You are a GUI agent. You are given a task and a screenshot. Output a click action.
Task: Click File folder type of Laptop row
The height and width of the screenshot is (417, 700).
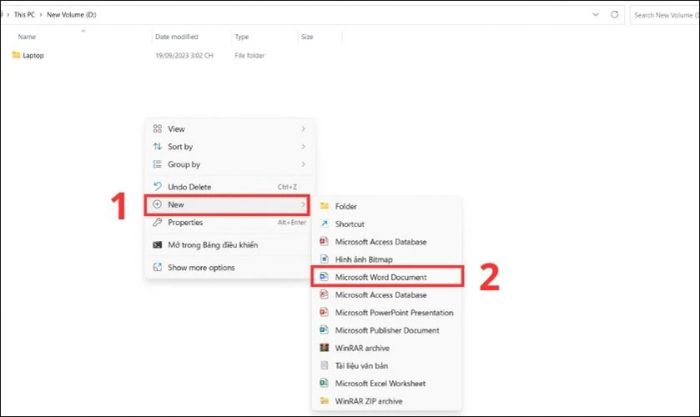(x=250, y=55)
